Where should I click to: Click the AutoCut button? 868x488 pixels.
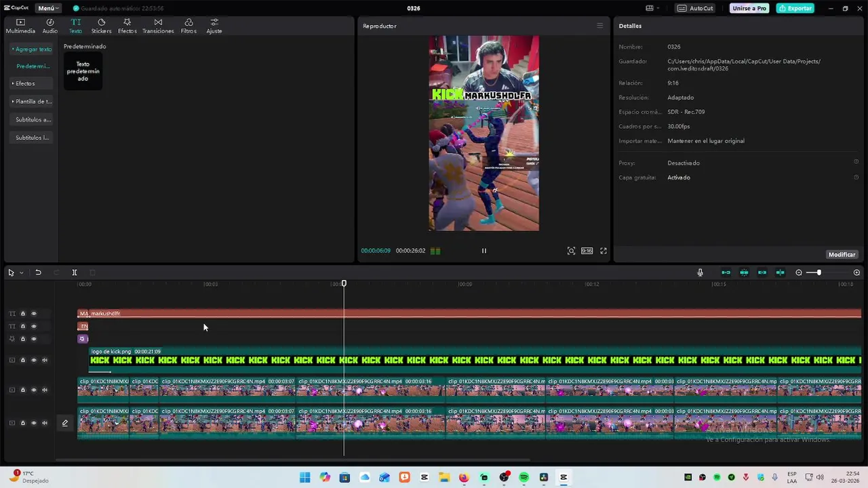click(x=695, y=8)
